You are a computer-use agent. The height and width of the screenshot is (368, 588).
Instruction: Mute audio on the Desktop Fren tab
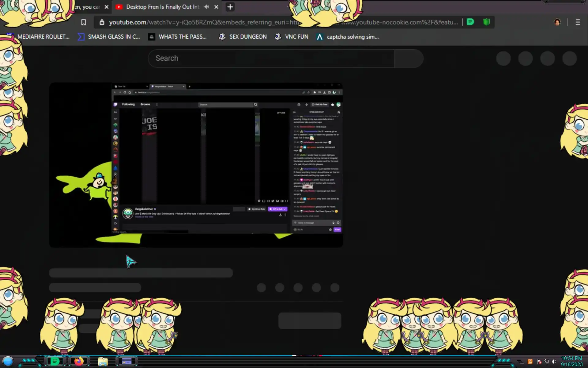tap(207, 7)
